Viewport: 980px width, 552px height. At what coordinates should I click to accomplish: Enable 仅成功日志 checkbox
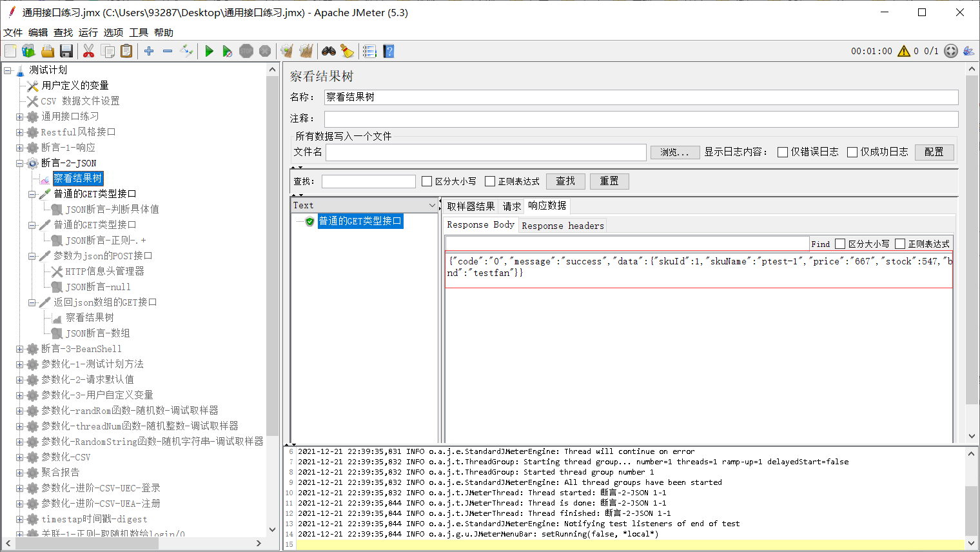[852, 152]
